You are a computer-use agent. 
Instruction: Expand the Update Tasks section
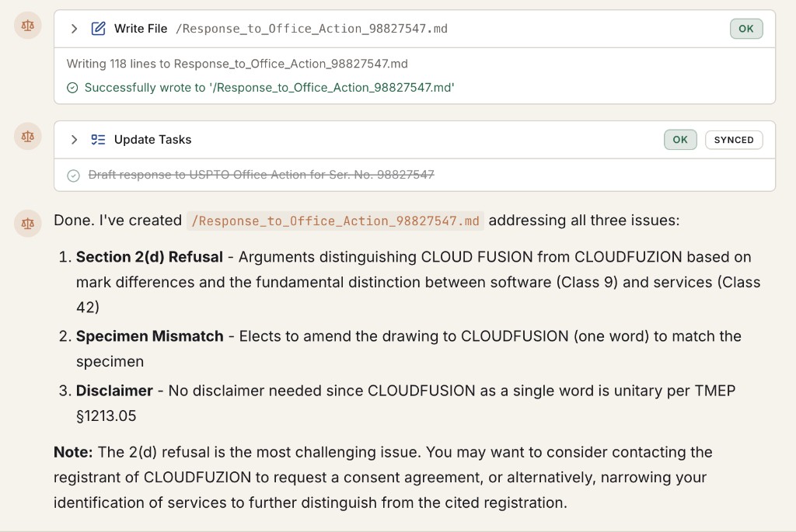[x=72, y=140]
